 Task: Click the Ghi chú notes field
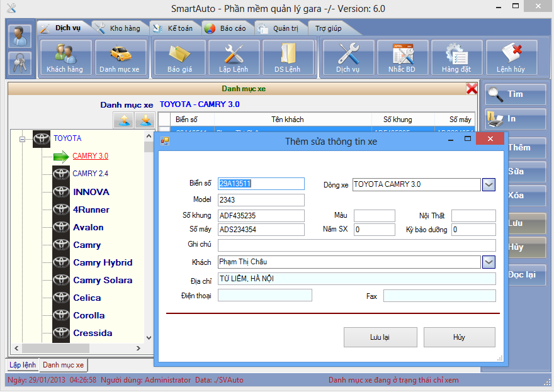coord(357,245)
